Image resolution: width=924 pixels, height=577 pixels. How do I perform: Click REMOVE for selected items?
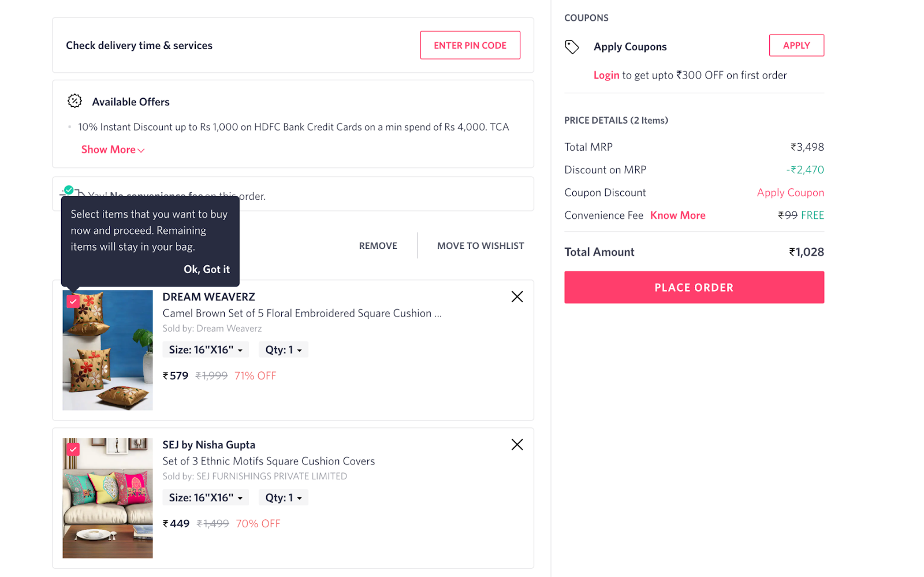click(378, 246)
